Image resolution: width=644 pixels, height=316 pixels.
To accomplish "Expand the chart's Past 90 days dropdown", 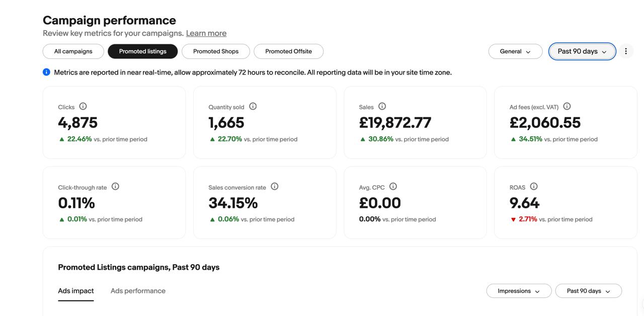I will 589,291.
